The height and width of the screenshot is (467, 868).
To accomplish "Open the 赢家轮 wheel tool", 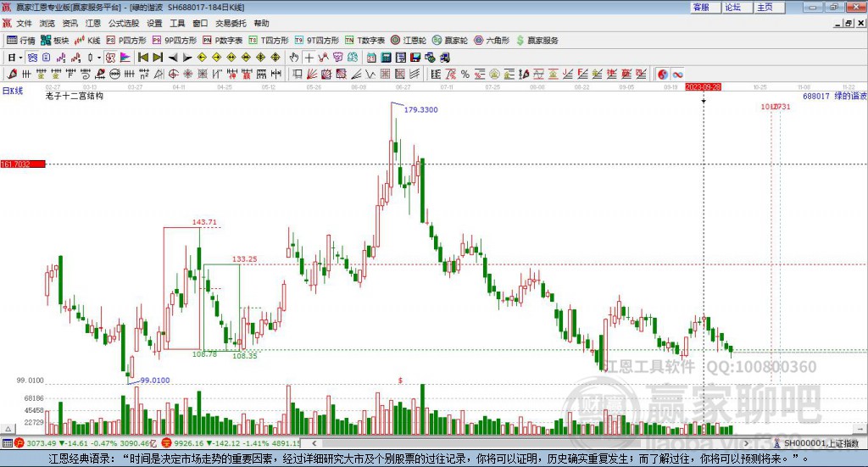I will click(x=450, y=41).
